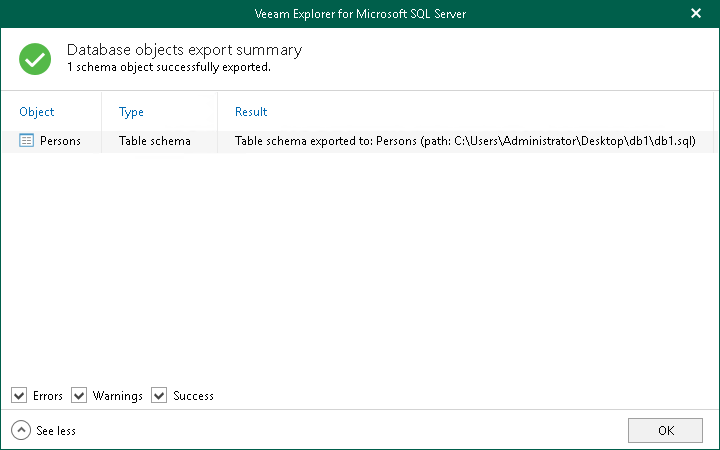The height and width of the screenshot is (450, 720).
Task: Click the Success filter label
Action: [193, 396]
